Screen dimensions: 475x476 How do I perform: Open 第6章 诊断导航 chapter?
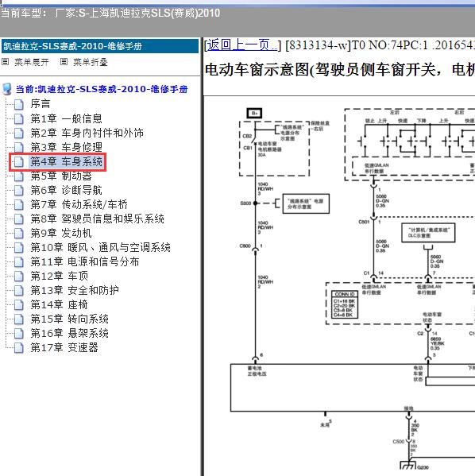(x=66, y=190)
